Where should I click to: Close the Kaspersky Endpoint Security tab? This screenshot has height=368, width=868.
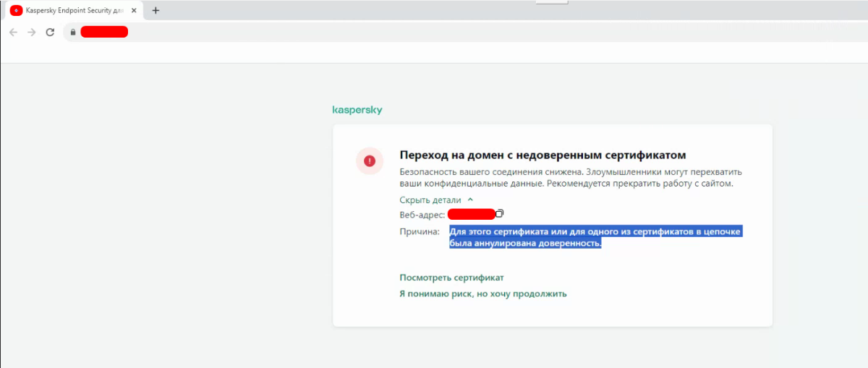click(x=134, y=10)
